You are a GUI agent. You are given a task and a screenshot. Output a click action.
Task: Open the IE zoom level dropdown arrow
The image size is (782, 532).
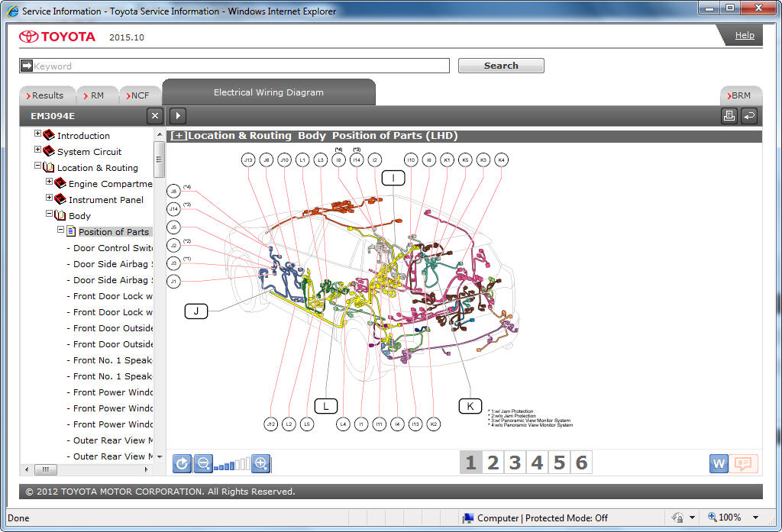(755, 517)
